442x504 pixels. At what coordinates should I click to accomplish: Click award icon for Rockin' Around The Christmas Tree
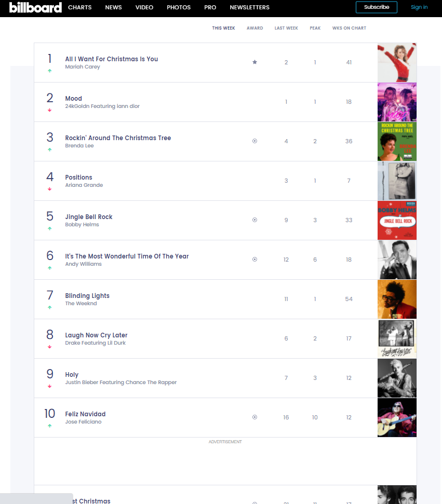point(255,141)
